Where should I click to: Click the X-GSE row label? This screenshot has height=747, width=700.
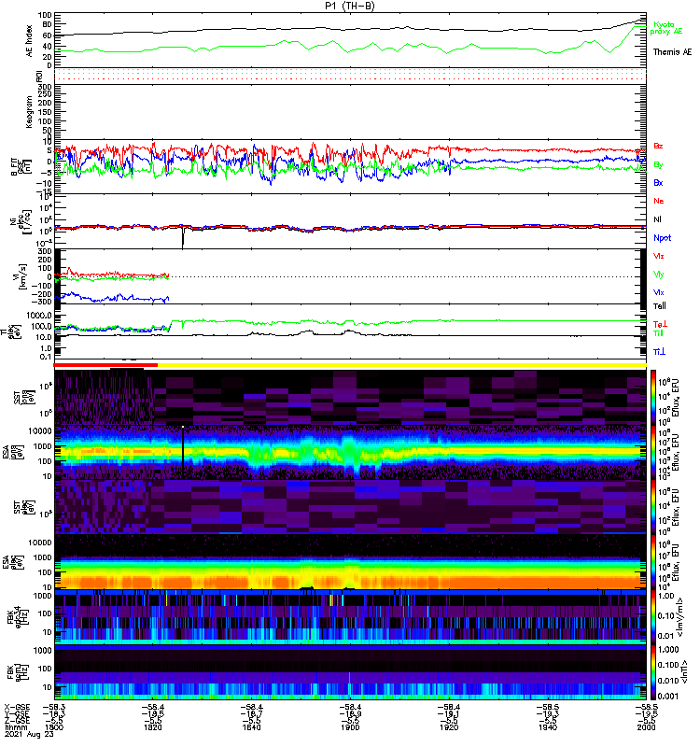coord(16,708)
